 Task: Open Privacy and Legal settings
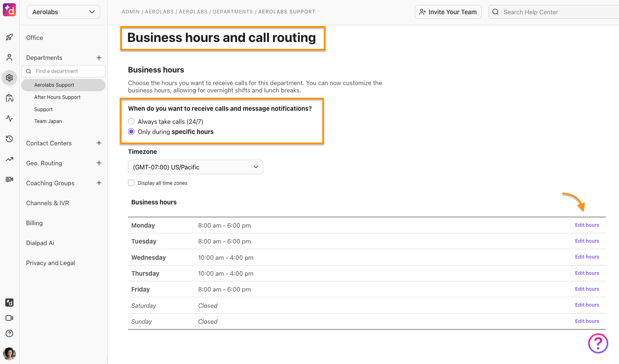click(51, 263)
